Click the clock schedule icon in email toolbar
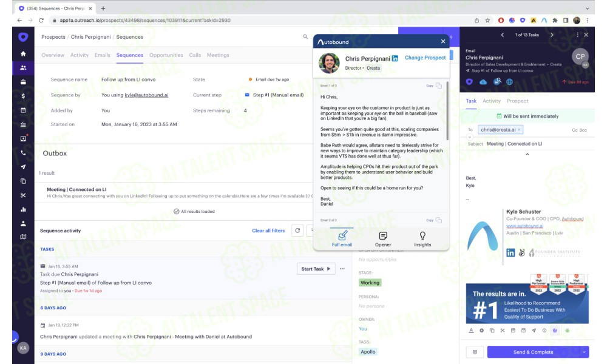The image size is (607, 364). 544,331
